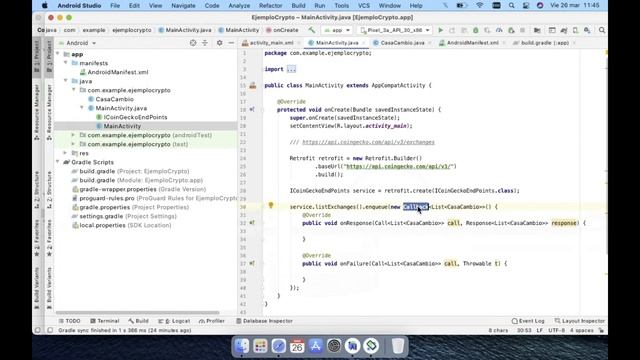Open Finder from the Dock
Image resolution: width=640 pixels, height=360 pixels.
pyautogui.click(x=242, y=346)
